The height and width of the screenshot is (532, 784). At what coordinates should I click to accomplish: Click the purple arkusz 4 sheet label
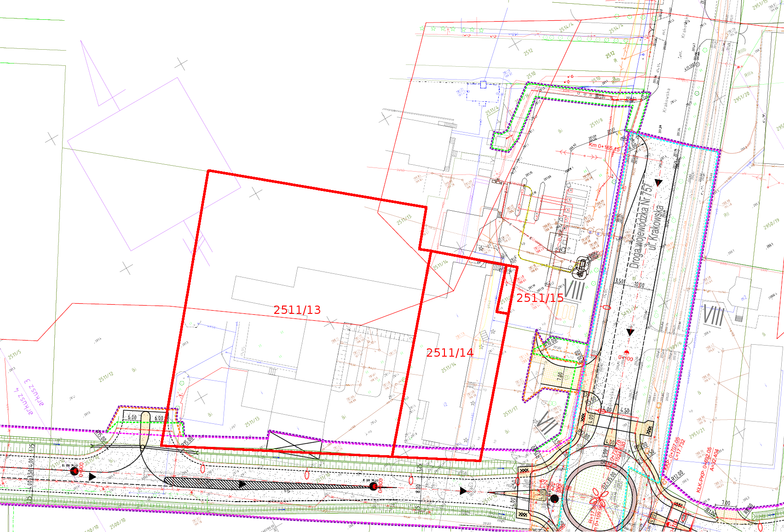click(x=24, y=402)
